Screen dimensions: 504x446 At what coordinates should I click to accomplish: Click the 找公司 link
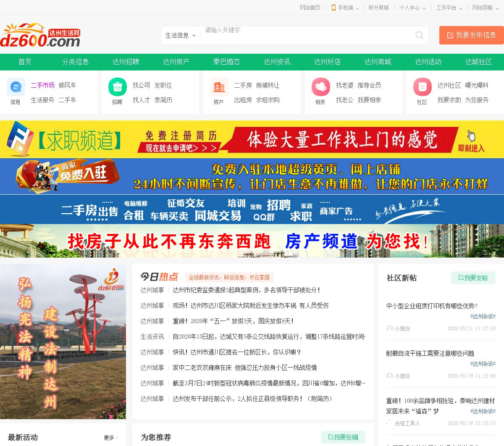click(x=141, y=85)
